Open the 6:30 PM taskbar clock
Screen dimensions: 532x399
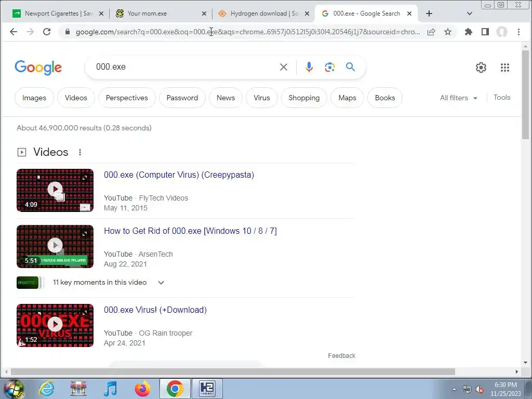click(x=505, y=389)
